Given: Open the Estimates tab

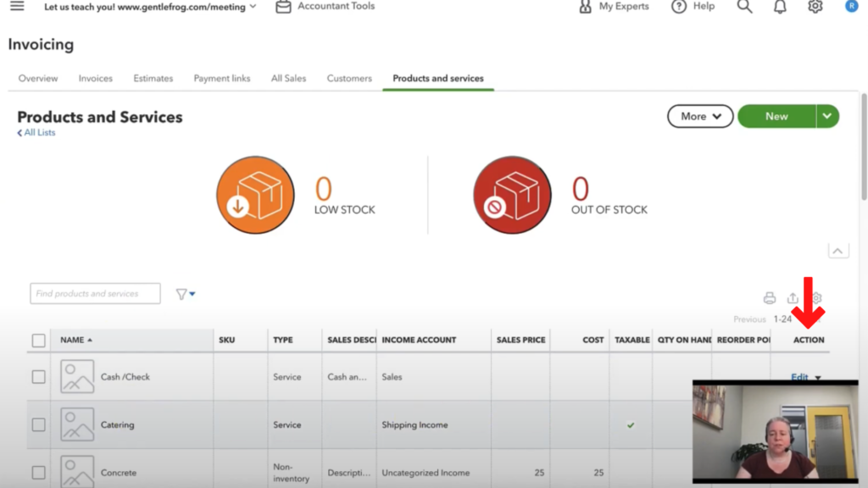Looking at the screenshot, I should 153,77.
